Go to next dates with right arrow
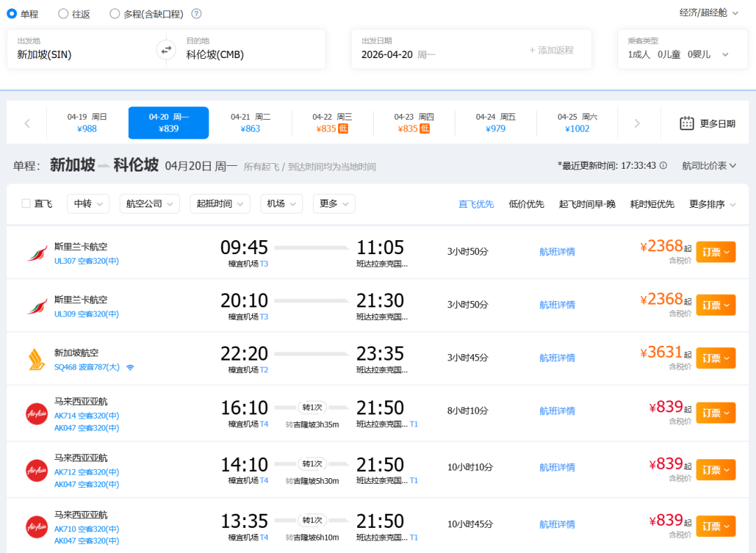Screen dimensions: 756x553 tap(637, 123)
